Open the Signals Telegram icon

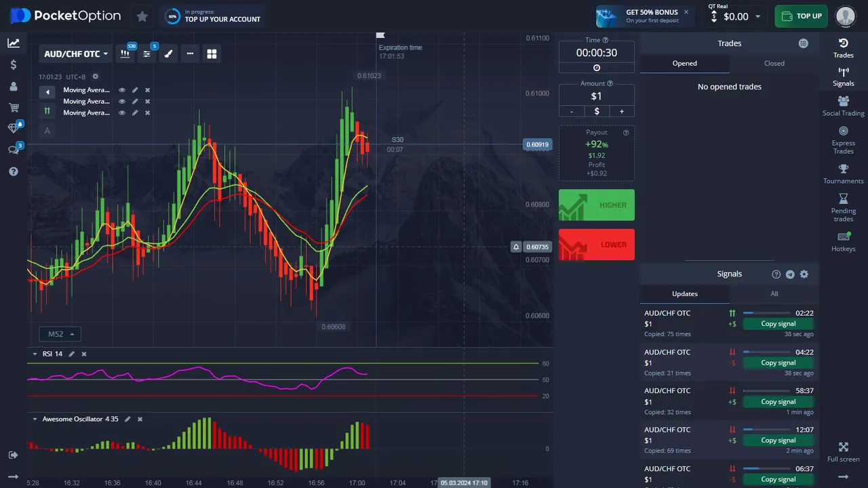pyautogui.click(x=790, y=274)
